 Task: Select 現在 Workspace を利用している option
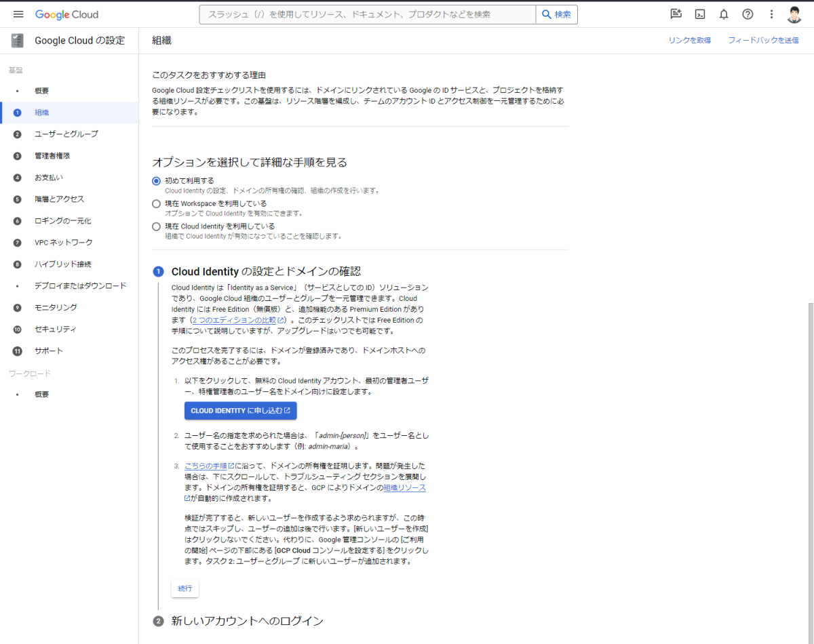(x=157, y=203)
